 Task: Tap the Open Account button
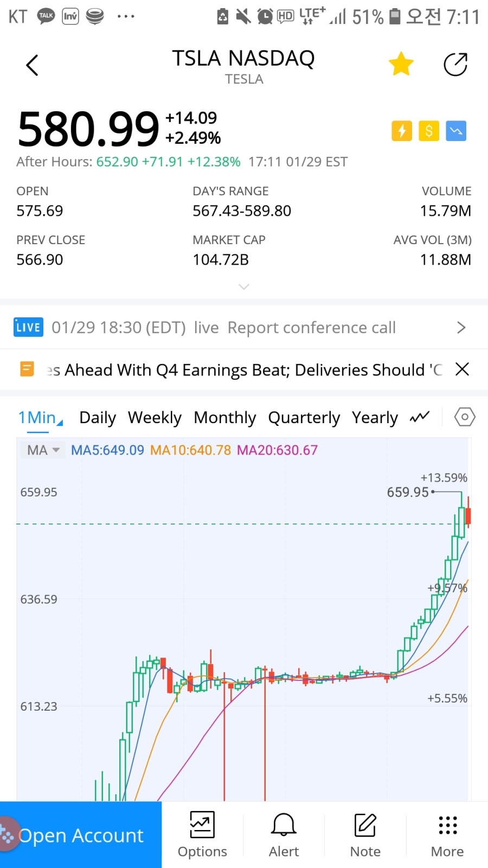click(x=81, y=835)
